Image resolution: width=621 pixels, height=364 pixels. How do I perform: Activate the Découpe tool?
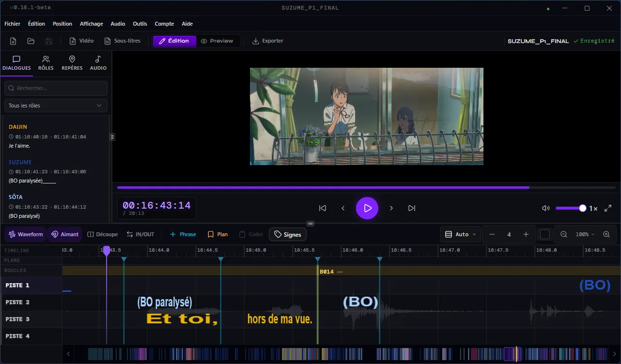[x=103, y=234]
